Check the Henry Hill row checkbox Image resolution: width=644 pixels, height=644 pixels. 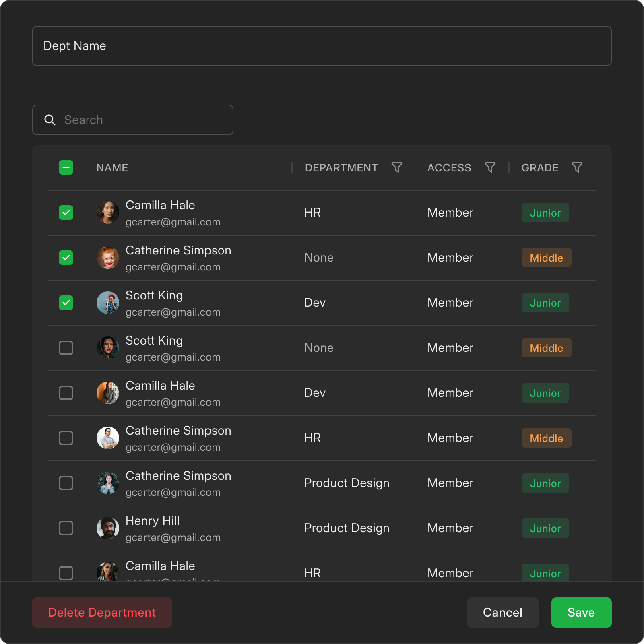pos(66,528)
